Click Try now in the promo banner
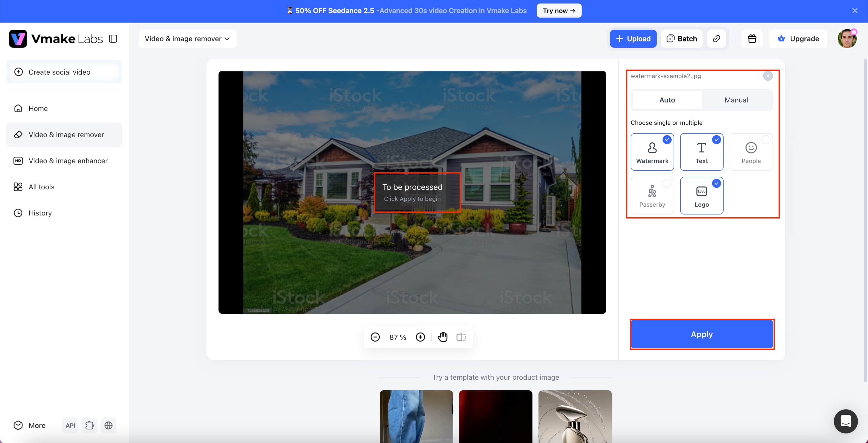This screenshot has width=868, height=443. point(559,11)
